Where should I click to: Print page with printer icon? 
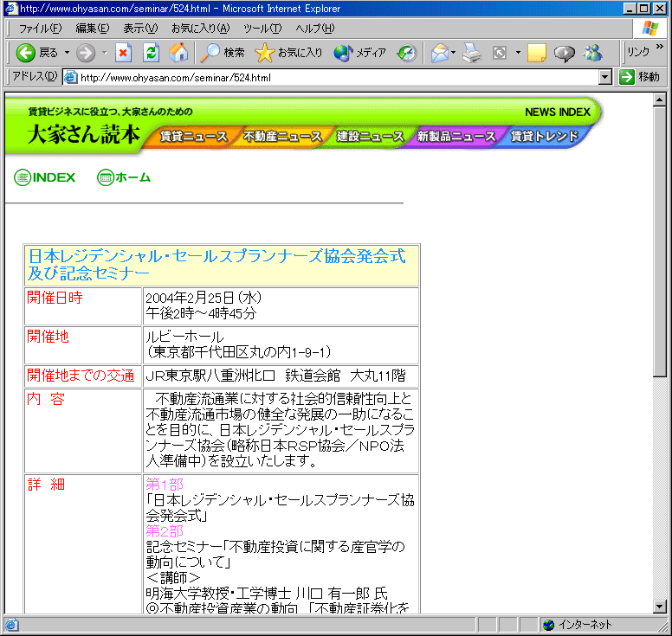(x=472, y=53)
